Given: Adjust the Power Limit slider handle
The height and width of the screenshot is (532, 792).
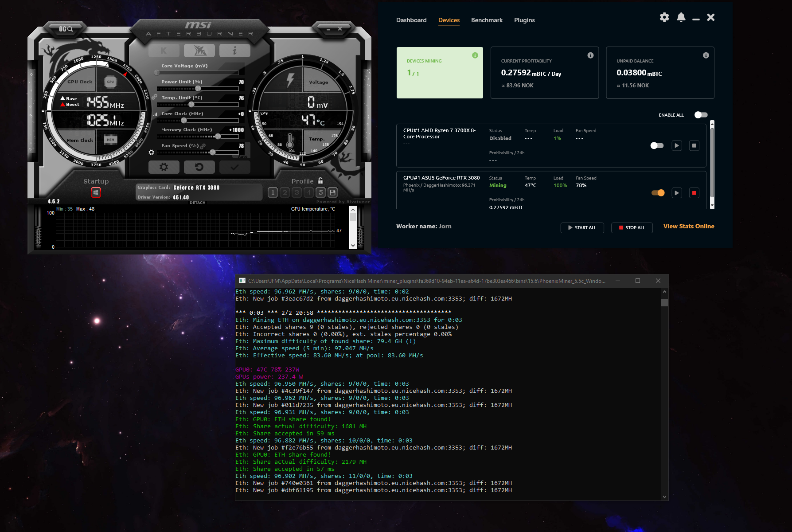Looking at the screenshot, I should [198, 88].
